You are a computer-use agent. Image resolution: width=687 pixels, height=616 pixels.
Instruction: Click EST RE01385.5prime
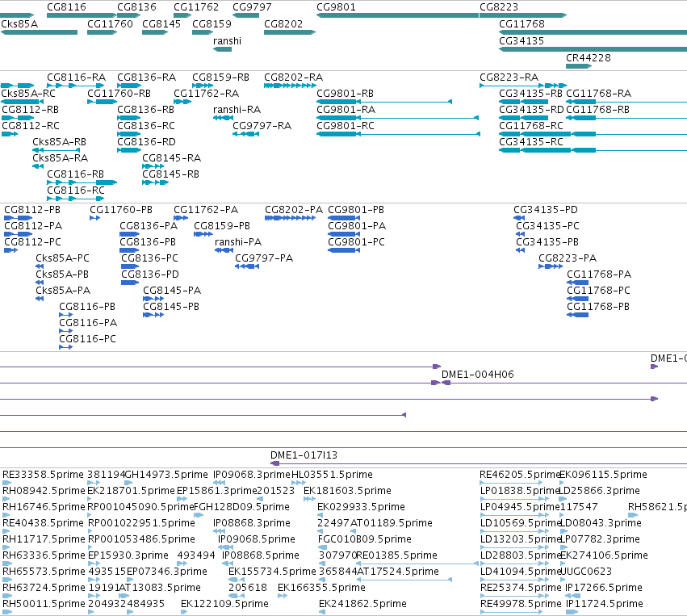pyautogui.click(x=396, y=555)
